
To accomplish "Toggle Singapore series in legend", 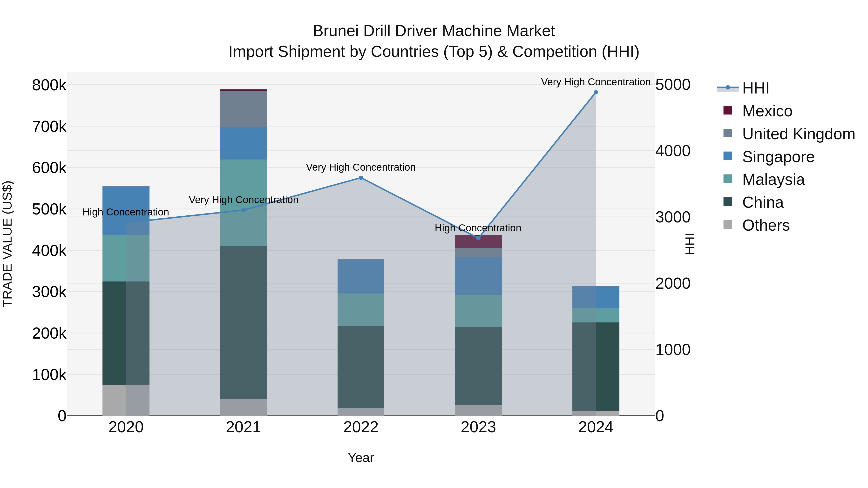I will click(x=769, y=157).
